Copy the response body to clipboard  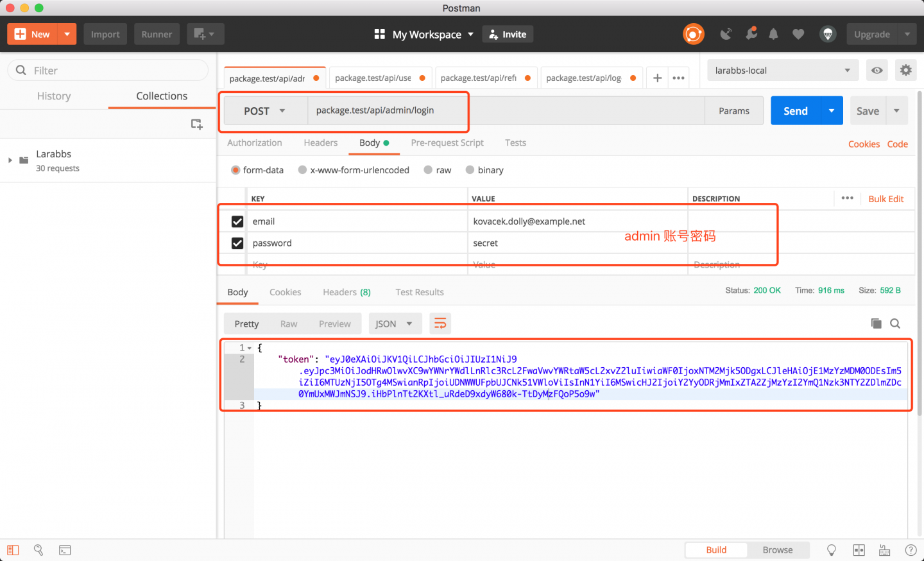tap(876, 324)
